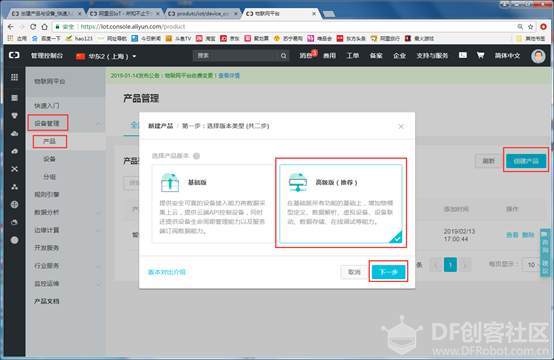Click the solid circle icon in left rail
This screenshot has width=554, height=360.
tap(14, 240)
